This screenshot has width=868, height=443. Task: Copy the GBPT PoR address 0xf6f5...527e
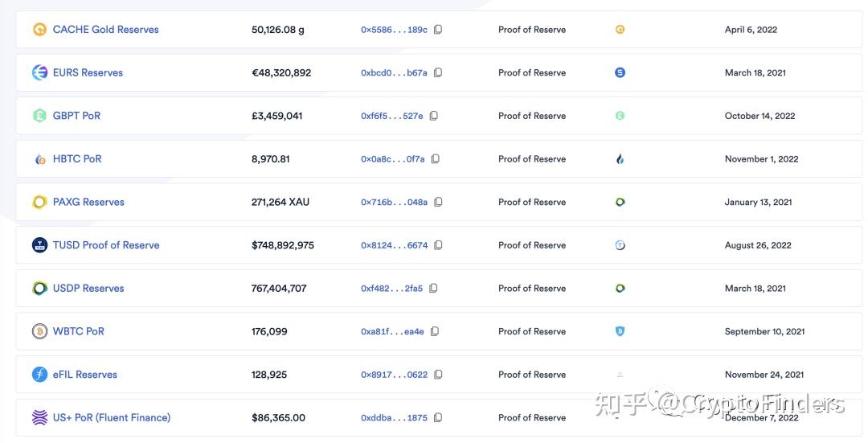click(x=433, y=116)
